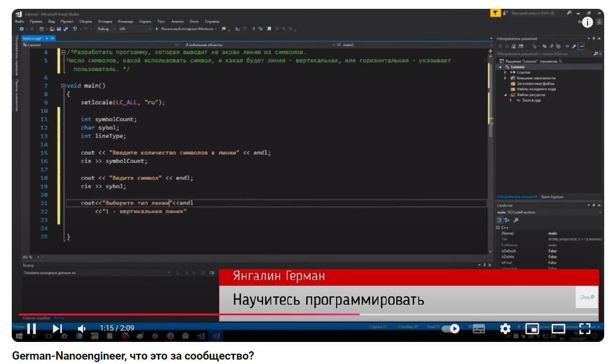Click the Save toolbar icon
This screenshot has height=364, width=613.
(x=59, y=29)
